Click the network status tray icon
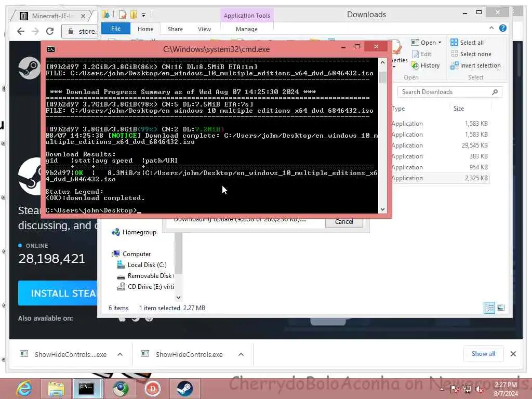Image resolution: width=532 pixels, height=399 pixels. (467, 389)
